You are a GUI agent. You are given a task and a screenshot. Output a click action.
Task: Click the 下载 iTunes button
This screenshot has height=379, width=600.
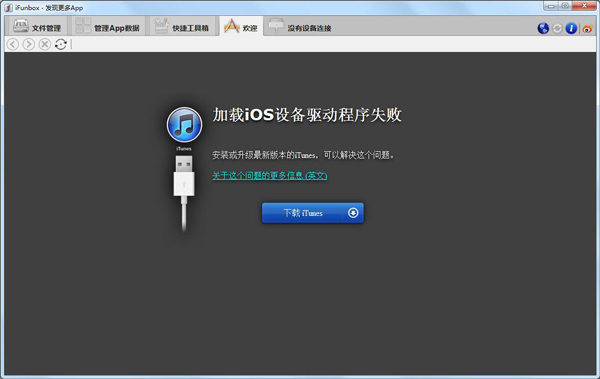pyautogui.click(x=313, y=213)
